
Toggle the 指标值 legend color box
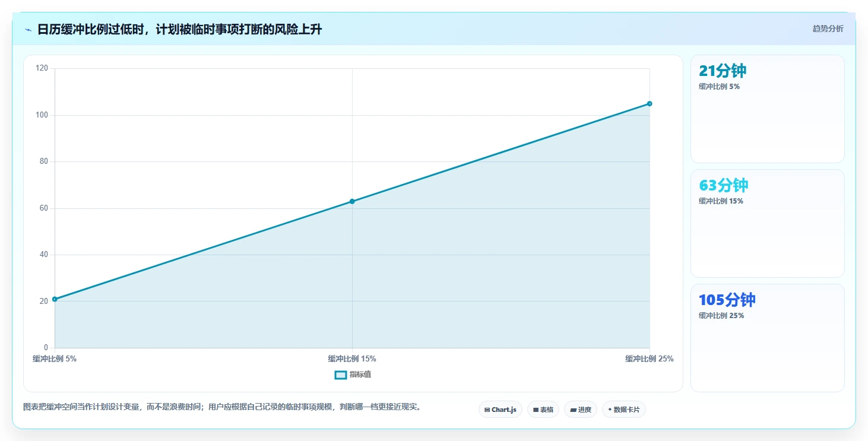pos(341,375)
